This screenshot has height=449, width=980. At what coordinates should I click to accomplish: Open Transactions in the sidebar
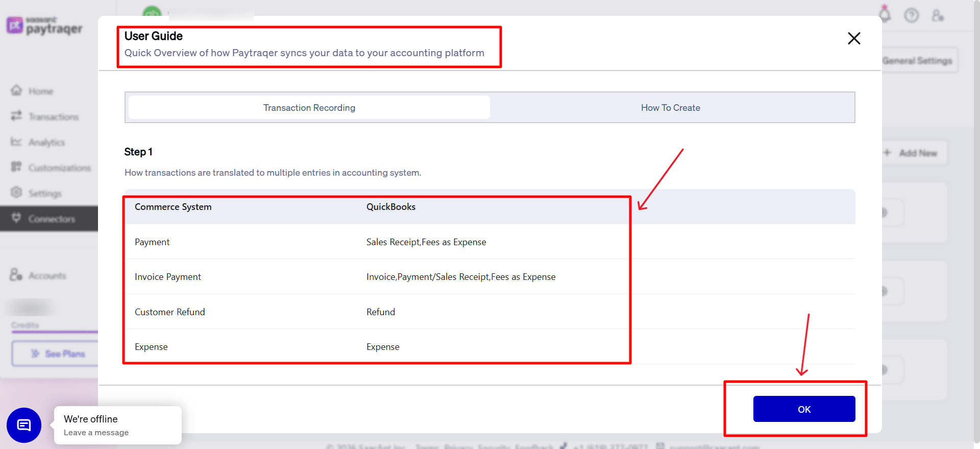pyautogui.click(x=45, y=116)
